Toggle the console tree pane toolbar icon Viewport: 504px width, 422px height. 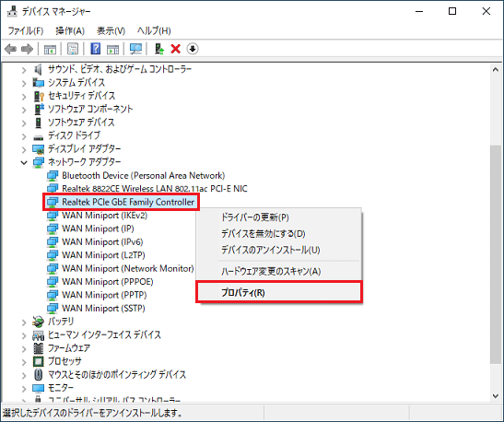coord(50,49)
